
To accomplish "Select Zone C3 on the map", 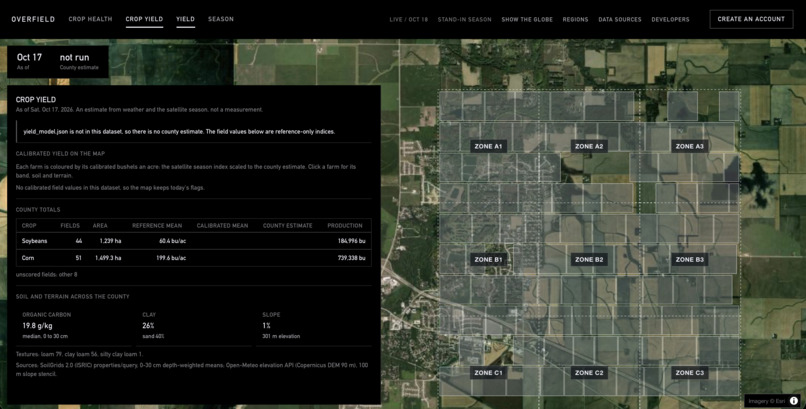I will click(x=689, y=373).
